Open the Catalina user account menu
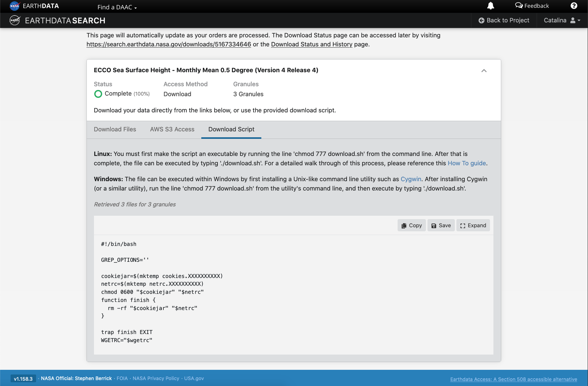The image size is (588, 386). tap(562, 21)
